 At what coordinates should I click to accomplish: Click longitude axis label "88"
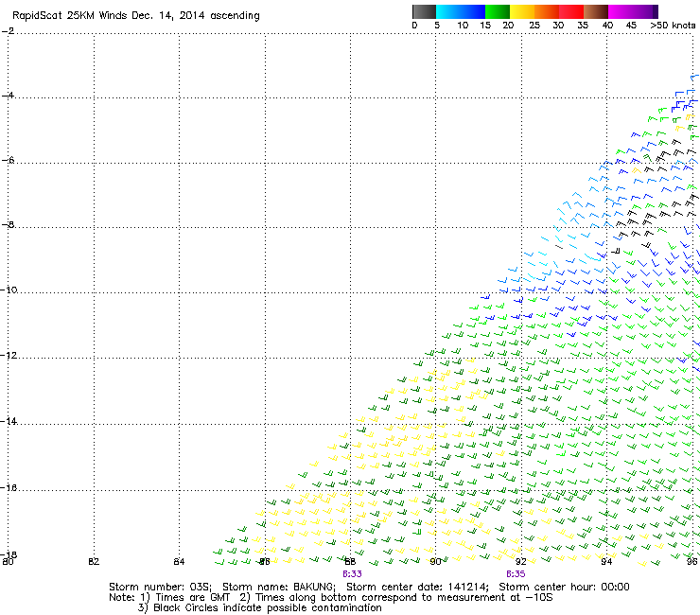350,561
